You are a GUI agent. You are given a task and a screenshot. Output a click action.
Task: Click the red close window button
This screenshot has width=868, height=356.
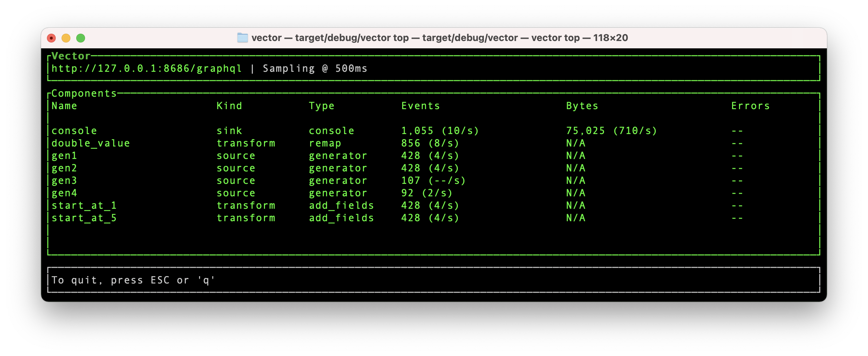pyautogui.click(x=52, y=38)
